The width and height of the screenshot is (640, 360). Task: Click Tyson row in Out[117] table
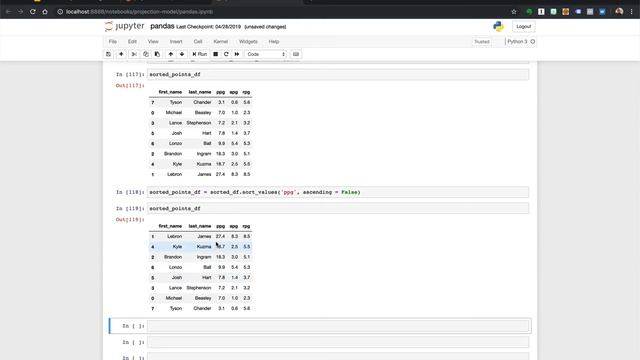200,102
